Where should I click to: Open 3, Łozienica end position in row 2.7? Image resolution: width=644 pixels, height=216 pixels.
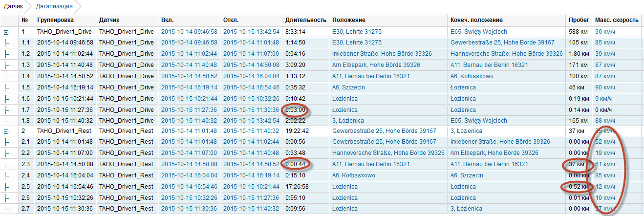click(x=466, y=209)
